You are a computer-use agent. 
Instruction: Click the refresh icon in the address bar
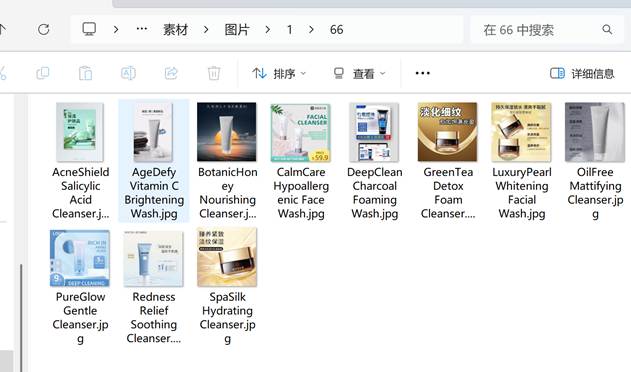[43, 29]
